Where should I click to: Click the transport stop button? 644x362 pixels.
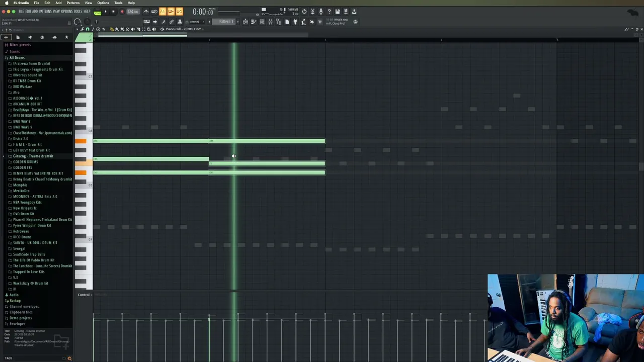[113, 12]
